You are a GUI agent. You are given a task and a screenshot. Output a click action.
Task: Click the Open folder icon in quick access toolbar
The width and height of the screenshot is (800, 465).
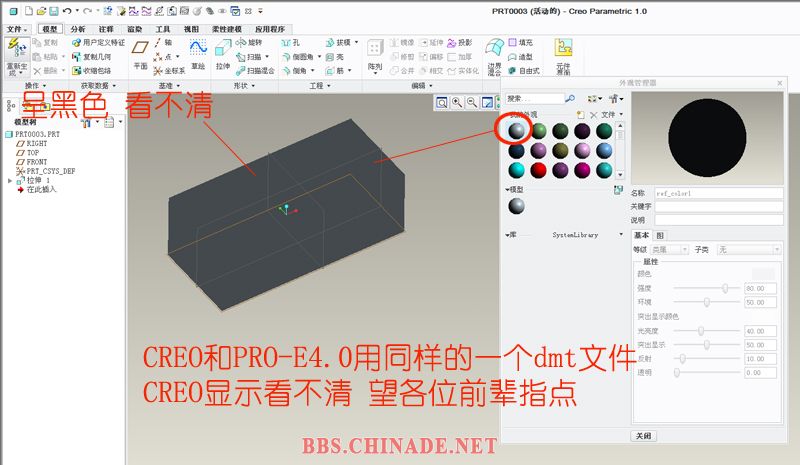tap(41, 11)
